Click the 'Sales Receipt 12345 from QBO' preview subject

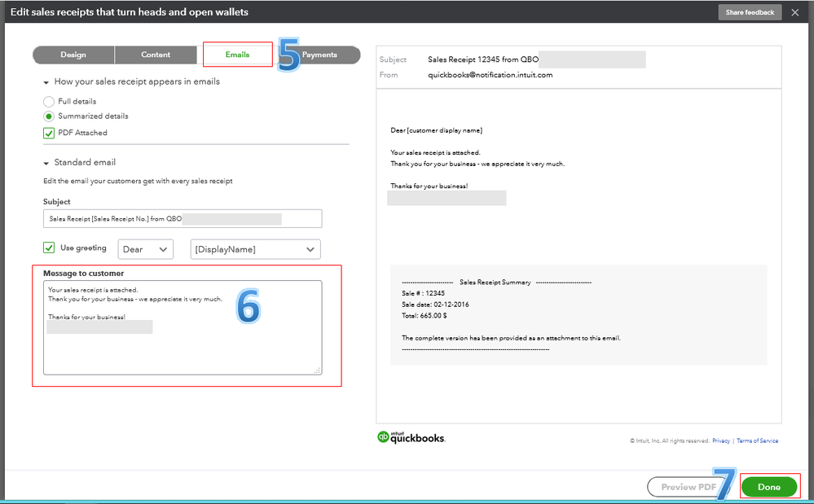click(483, 59)
